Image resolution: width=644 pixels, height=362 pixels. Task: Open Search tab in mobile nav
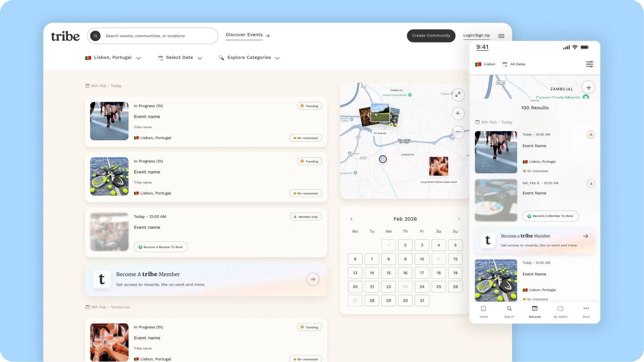[x=509, y=312]
